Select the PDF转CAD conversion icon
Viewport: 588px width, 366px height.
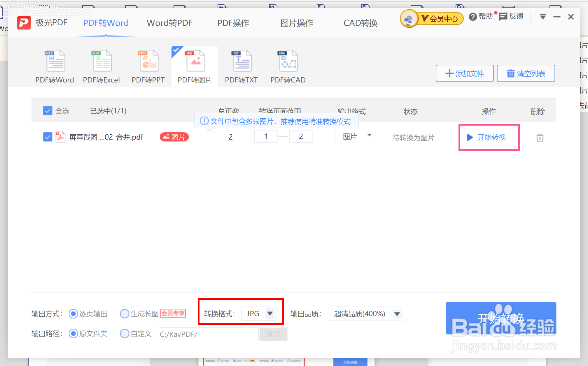click(288, 61)
